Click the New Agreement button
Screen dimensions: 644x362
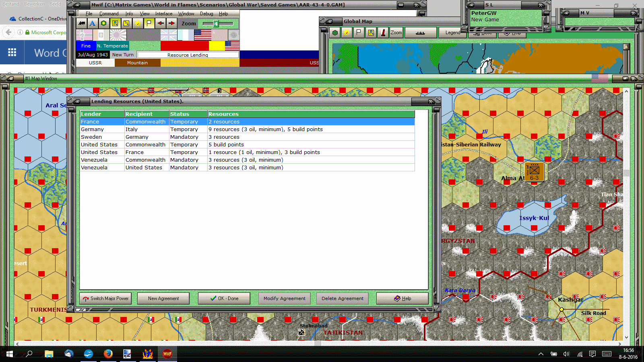click(163, 298)
